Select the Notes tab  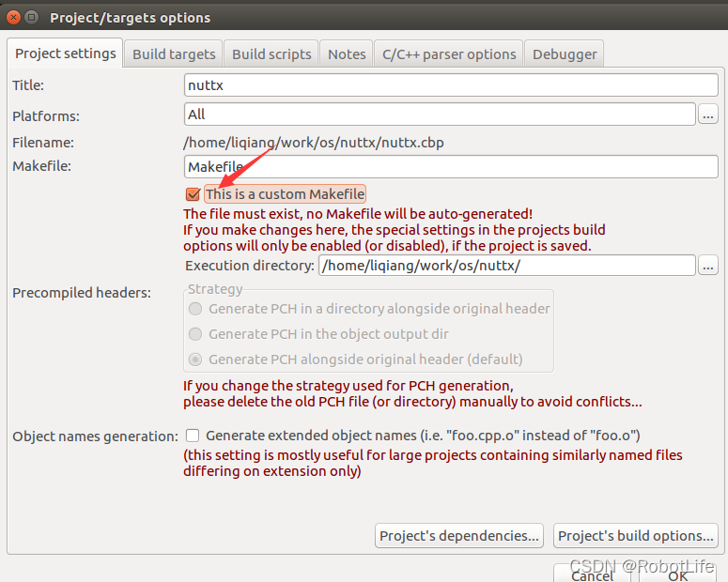(347, 54)
